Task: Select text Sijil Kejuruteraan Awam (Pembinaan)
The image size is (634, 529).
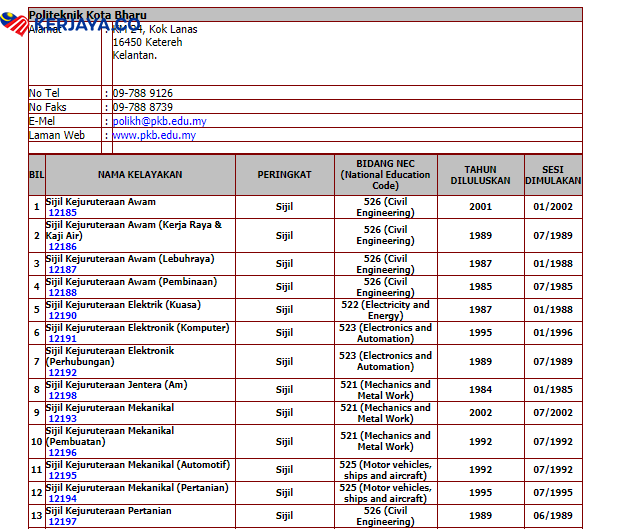Action: tap(131, 281)
